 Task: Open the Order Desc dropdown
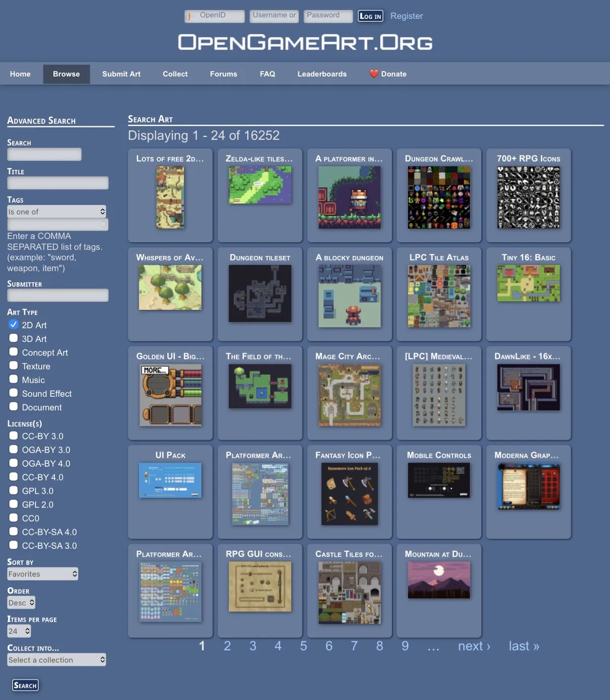pyautogui.click(x=21, y=602)
